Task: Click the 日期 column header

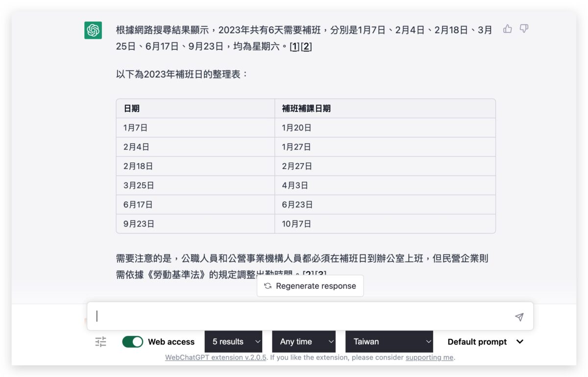Action: click(196, 108)
